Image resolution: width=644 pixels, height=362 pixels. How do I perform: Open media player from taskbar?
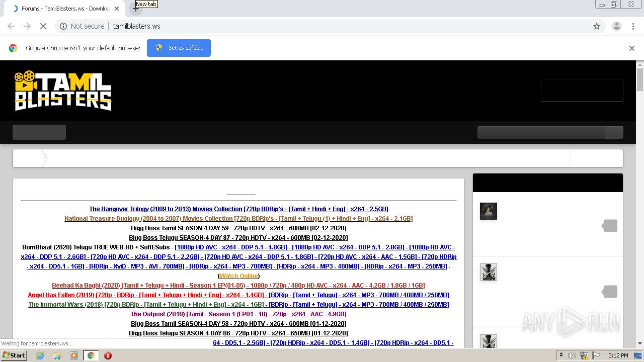[x=74, y=355]
